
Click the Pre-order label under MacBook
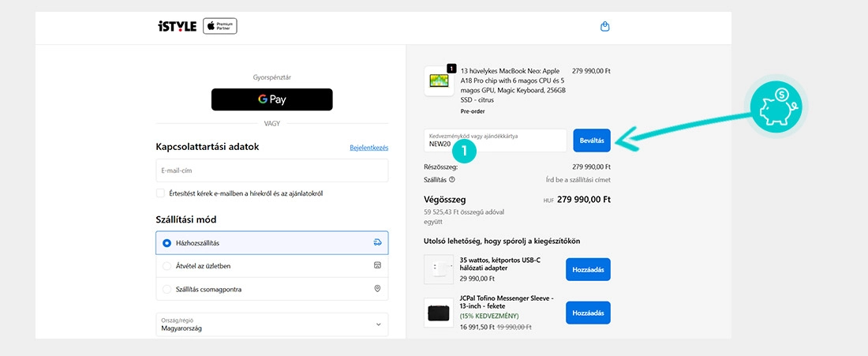point(473,111)
